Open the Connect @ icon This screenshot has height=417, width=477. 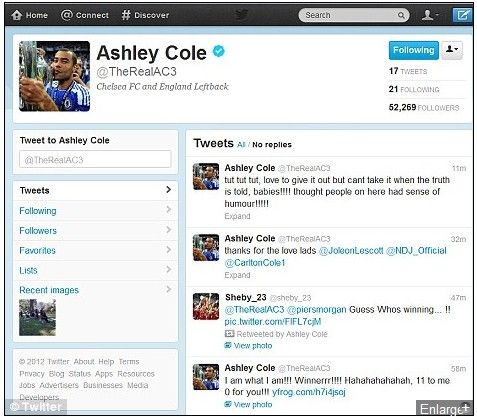point(67,15)
